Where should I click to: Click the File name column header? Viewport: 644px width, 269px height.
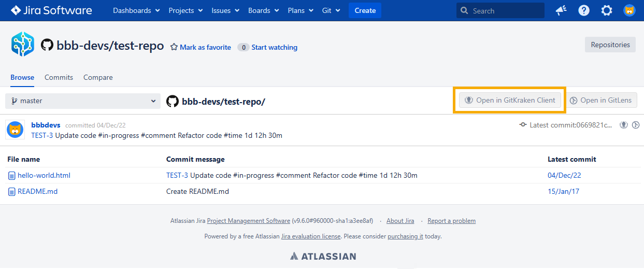click(24, 159)
